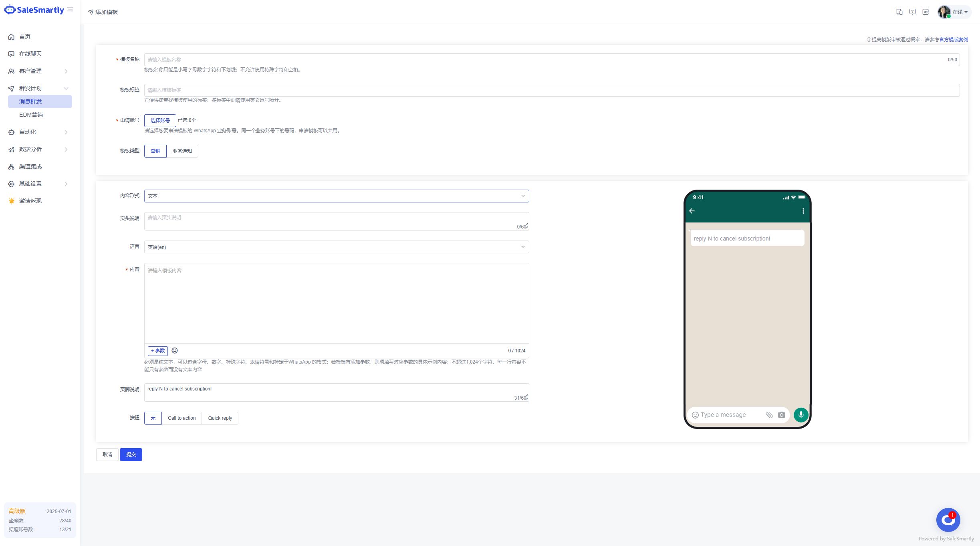980x546 pixels.
Task: Open the floating chat support bubble
Action: pyautogui.click(x=948, y=520)
